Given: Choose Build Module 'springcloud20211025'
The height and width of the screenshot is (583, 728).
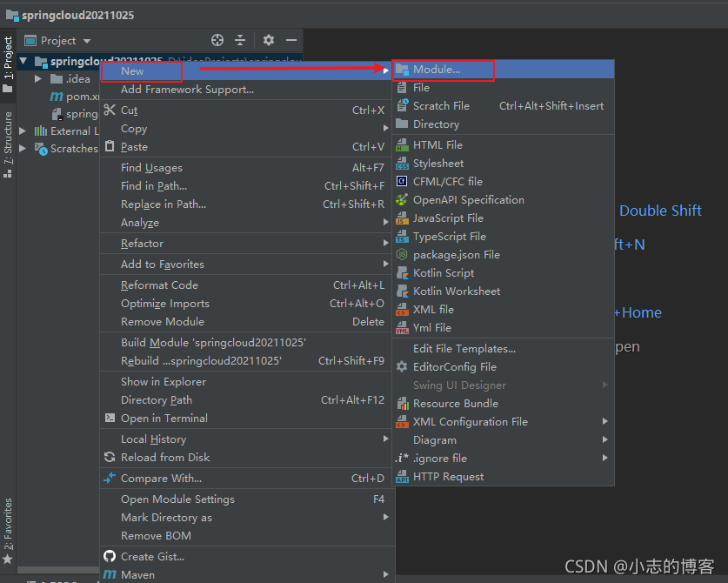Looking at the screenshot, I should point(245,343).
